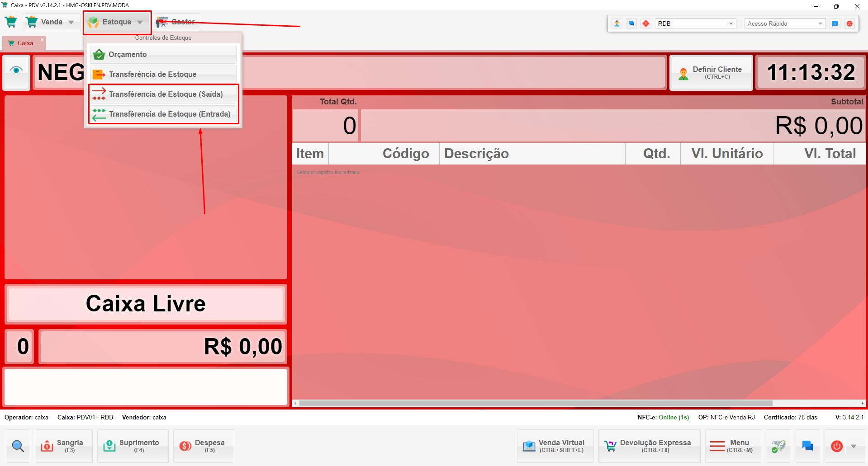Click the Definir Cliente button
The height and width of the screenshot is (466, 868).
click(x=711, y=72)
